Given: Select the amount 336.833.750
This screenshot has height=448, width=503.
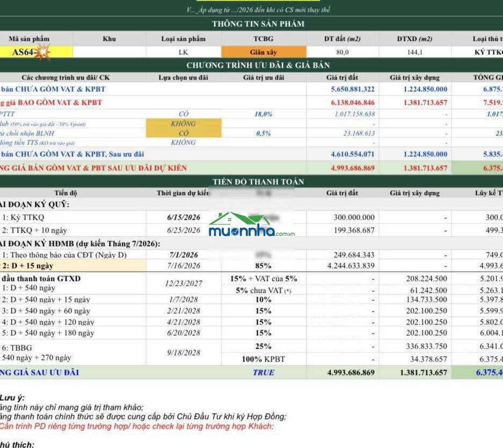Looking at the screenshot, I should point(427,346).
